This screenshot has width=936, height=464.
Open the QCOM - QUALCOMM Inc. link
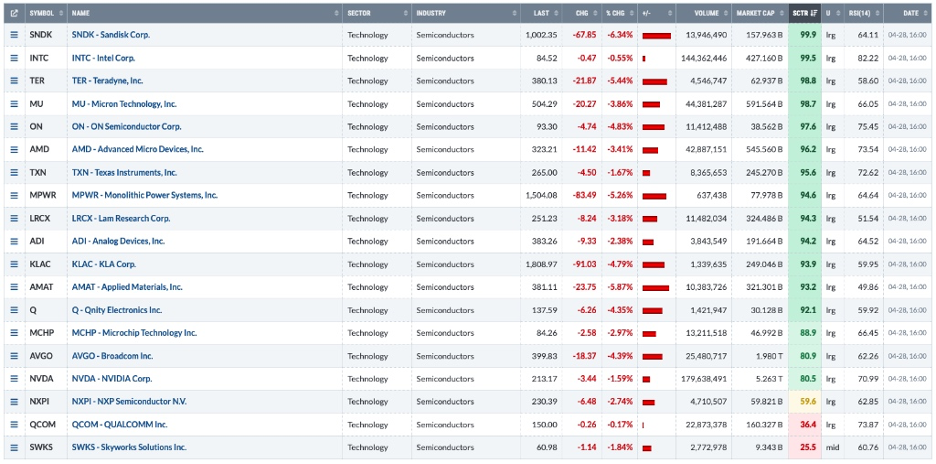click(x=119, y=425)
